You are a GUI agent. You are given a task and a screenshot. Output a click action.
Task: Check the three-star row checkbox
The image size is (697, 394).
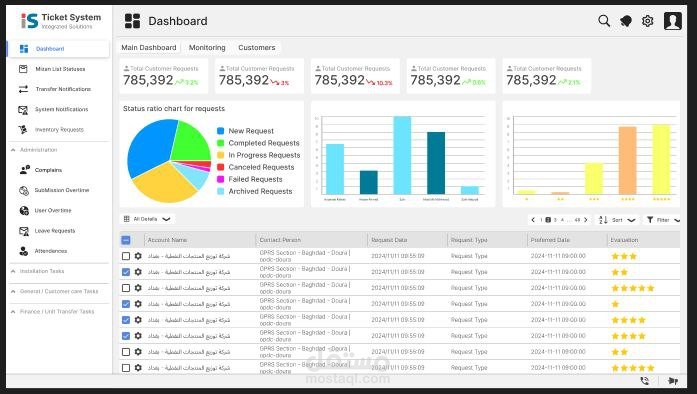[126, 256]
